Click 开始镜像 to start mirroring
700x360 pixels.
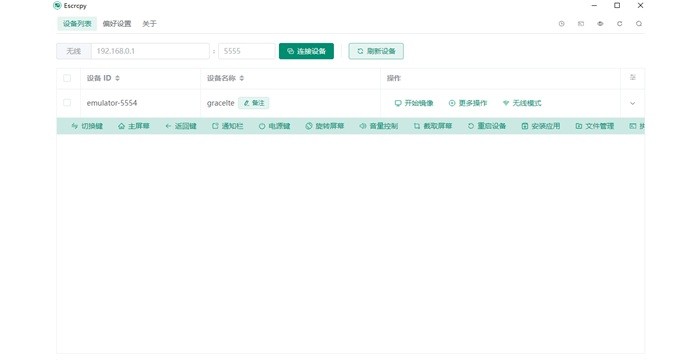[414, 103]
